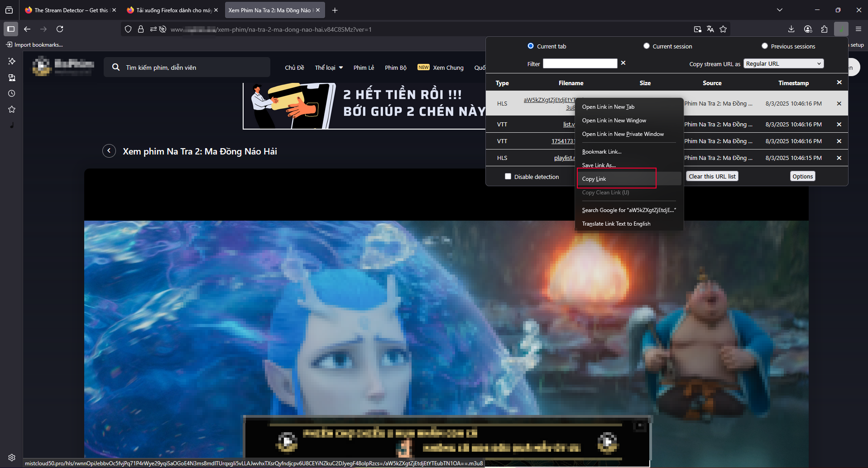Viewport: 868px width, 468px height.
Task: Open the tracking protection shield icon
Action: coord(128,29)
